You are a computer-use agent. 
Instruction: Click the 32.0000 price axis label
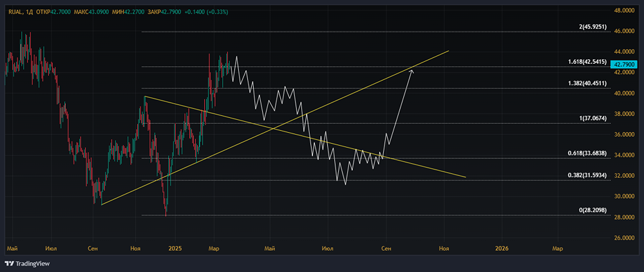[x=623, y=176]
